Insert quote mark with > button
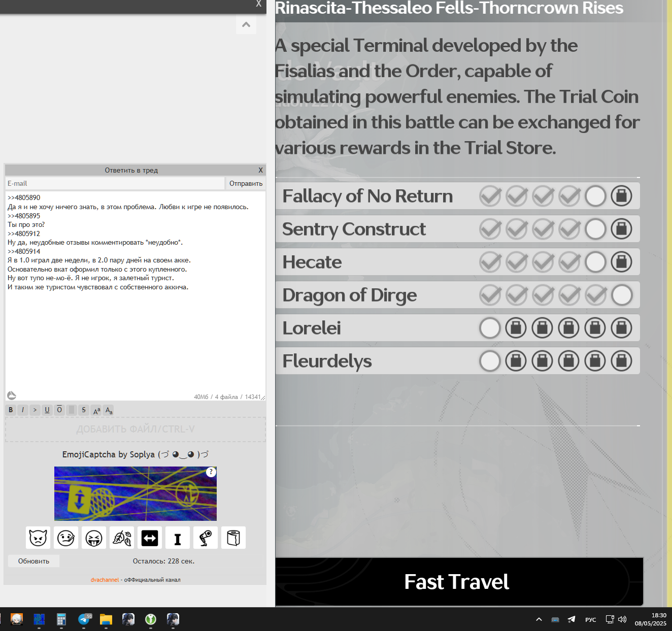 35,410
